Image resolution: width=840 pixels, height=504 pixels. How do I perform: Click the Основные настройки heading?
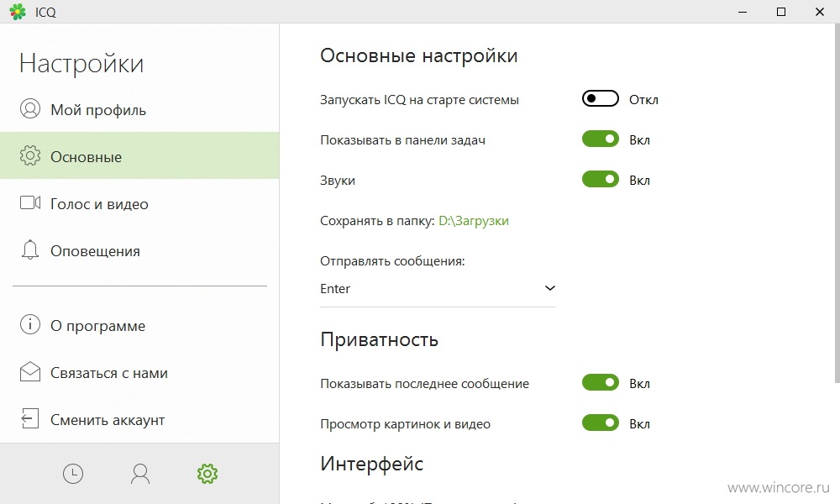(x=419, y=55)
